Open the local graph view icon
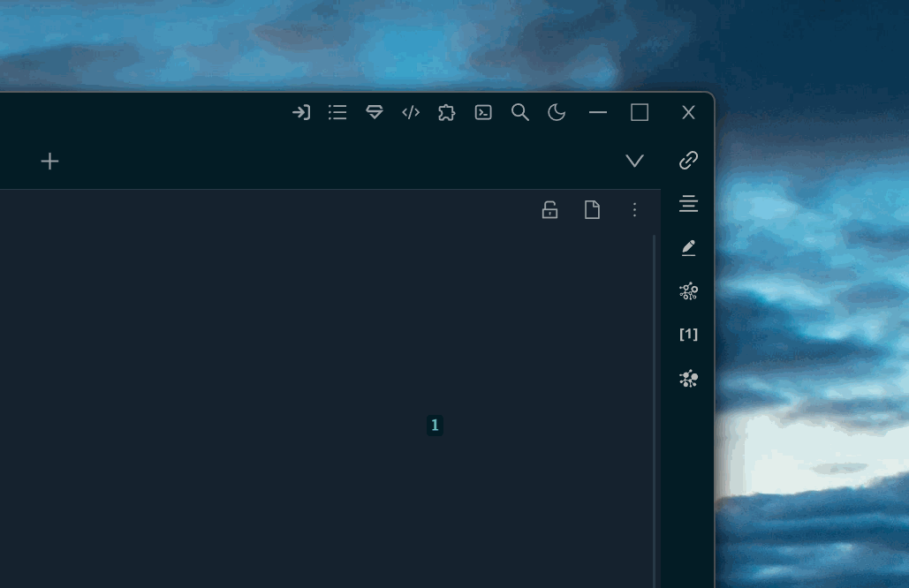This screenshot has height=588, width=909. coord(687,290)
